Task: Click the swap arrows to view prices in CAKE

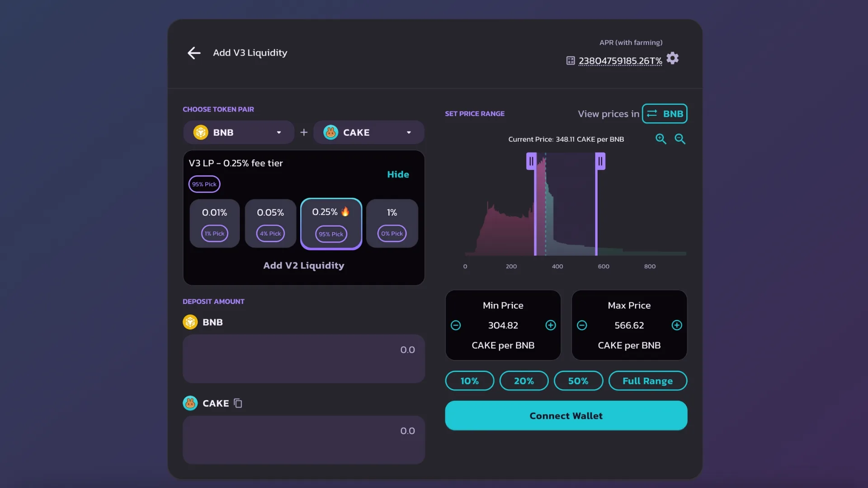Action: (x=651, y=113)
